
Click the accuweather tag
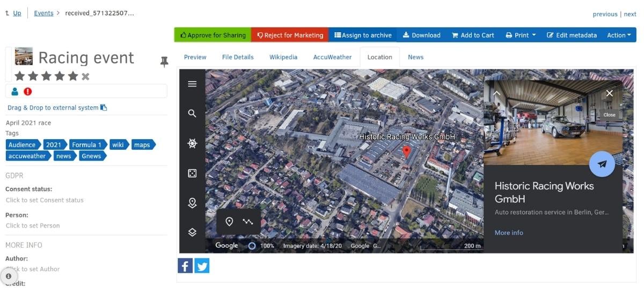pyautogui.click(x=28, y=156)
